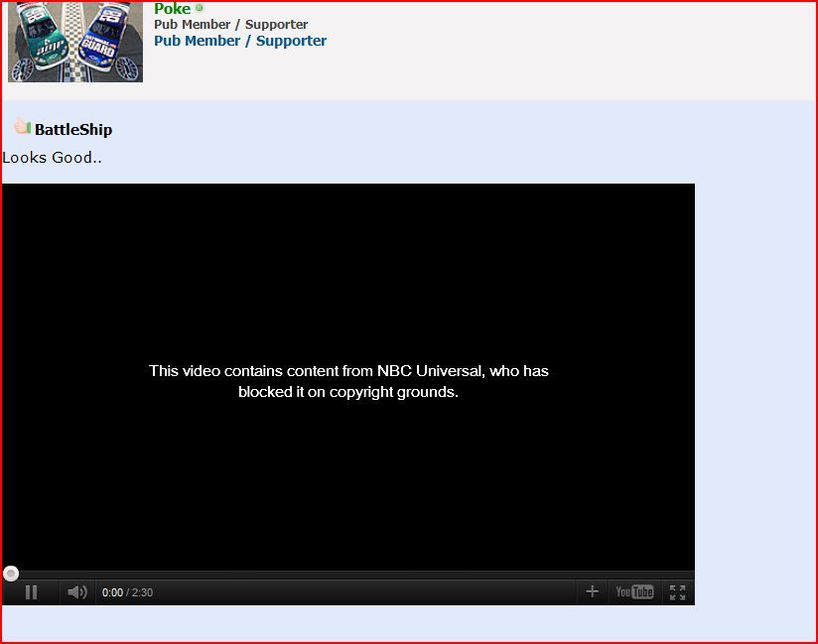This screenshot has width=818, height=644.
Task: Click the blue Pub Member / Supporter link
Action: (x=240, y=41)
